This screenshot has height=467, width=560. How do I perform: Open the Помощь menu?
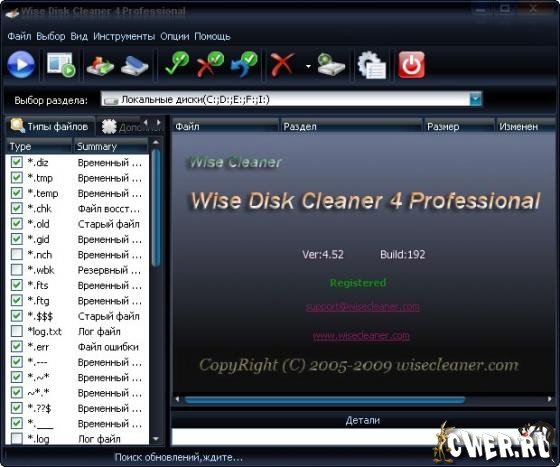pos(212,36)
